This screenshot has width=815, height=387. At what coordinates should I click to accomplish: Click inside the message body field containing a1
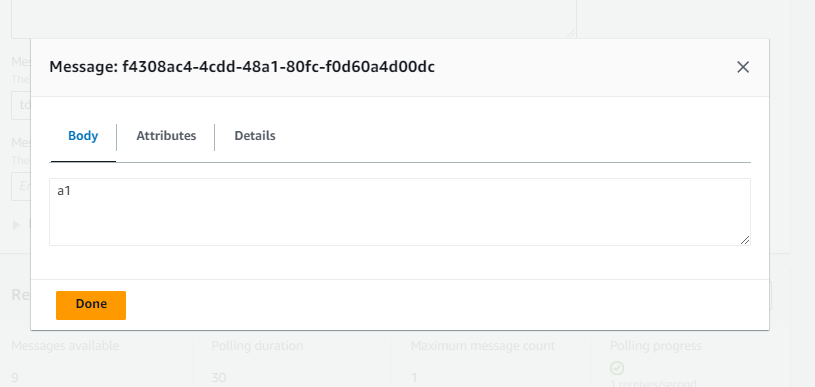click(x=400, y=212)
